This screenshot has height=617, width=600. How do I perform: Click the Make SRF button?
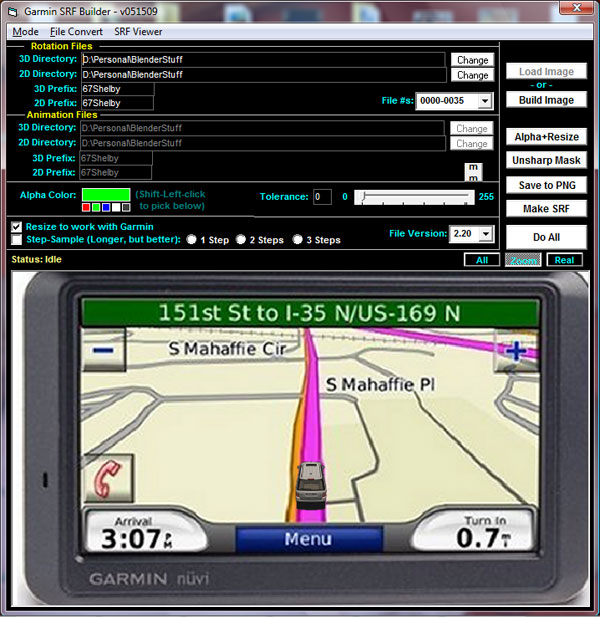click(x=546, y=209)
